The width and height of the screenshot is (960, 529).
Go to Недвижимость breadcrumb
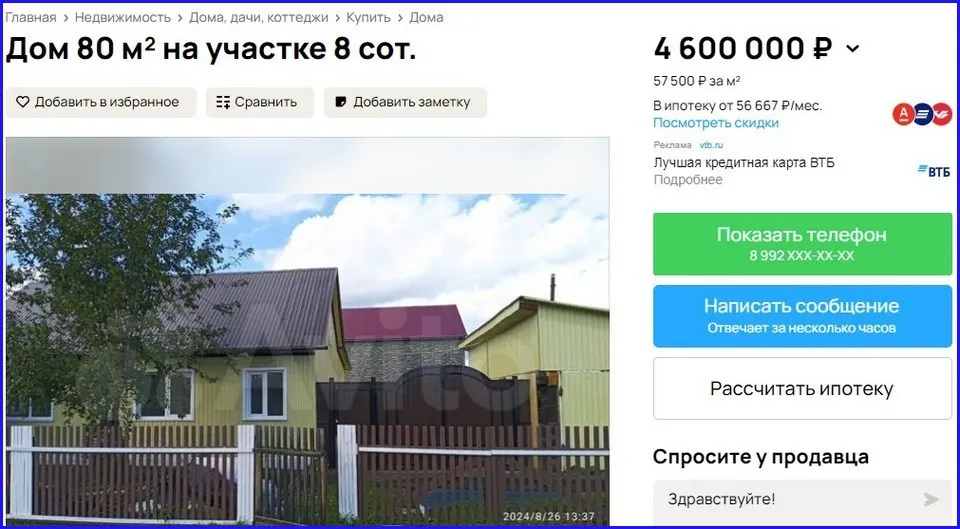[122, 18]
